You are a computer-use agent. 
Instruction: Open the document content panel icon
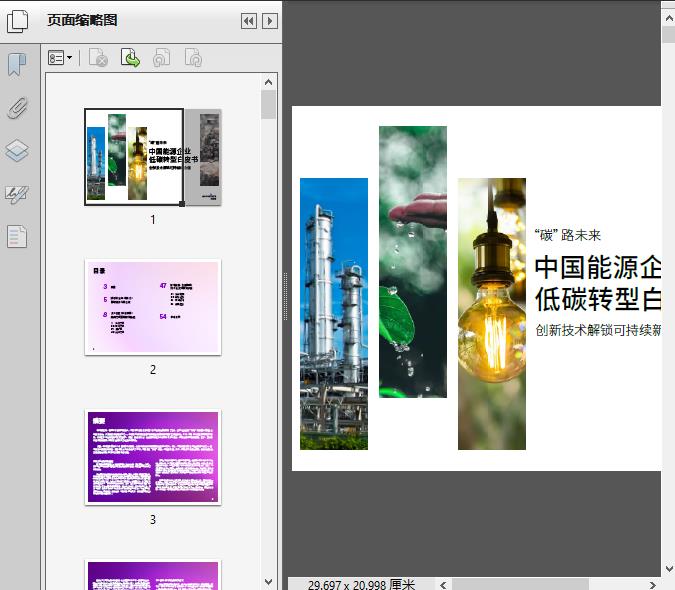[x=17, y=237]
